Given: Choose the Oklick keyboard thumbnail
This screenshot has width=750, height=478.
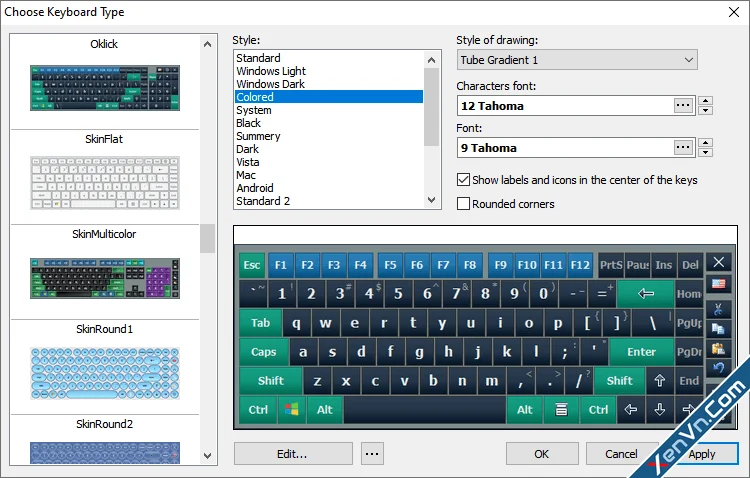Looking at the screenshot, I should coord(105,88).
